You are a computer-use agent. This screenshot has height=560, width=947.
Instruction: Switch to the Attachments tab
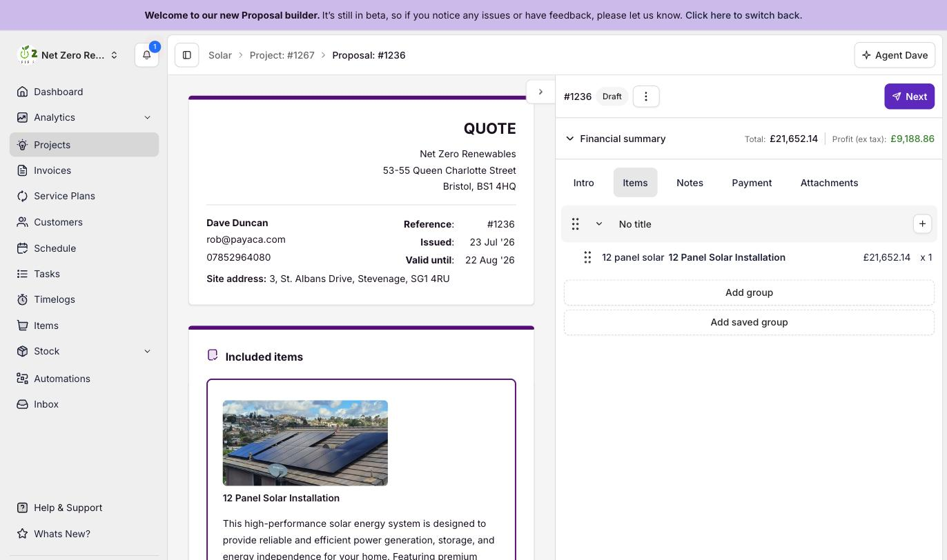tap(829, 183)
